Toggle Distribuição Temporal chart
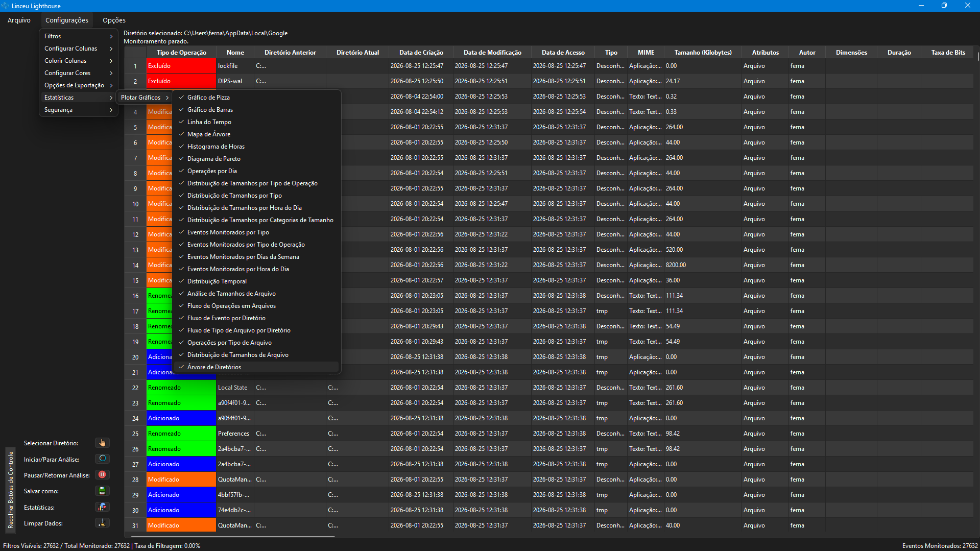 tap(256, 281)
